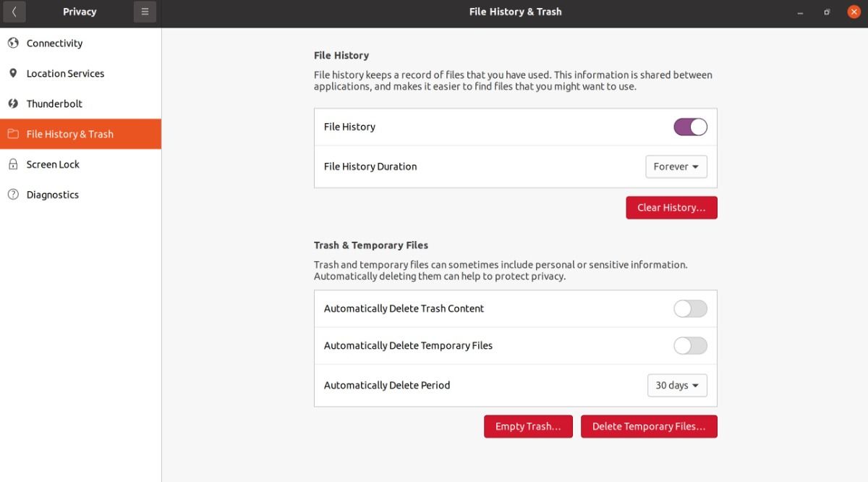Click the back arrow in the header
Viewport: 868px width, 482px height.
14,12
